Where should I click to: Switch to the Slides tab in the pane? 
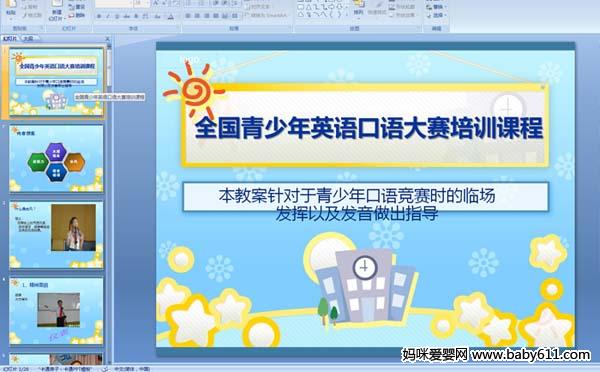[10, 38]
